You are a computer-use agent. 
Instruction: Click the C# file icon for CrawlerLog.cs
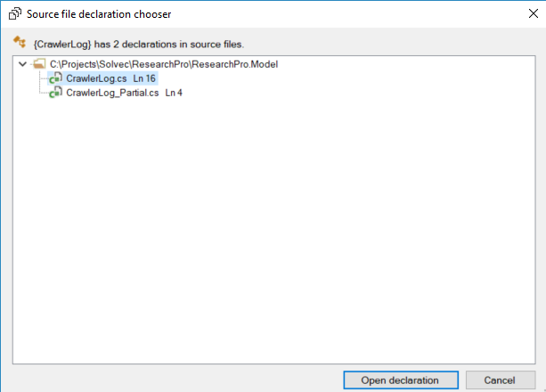coord(55,78)
